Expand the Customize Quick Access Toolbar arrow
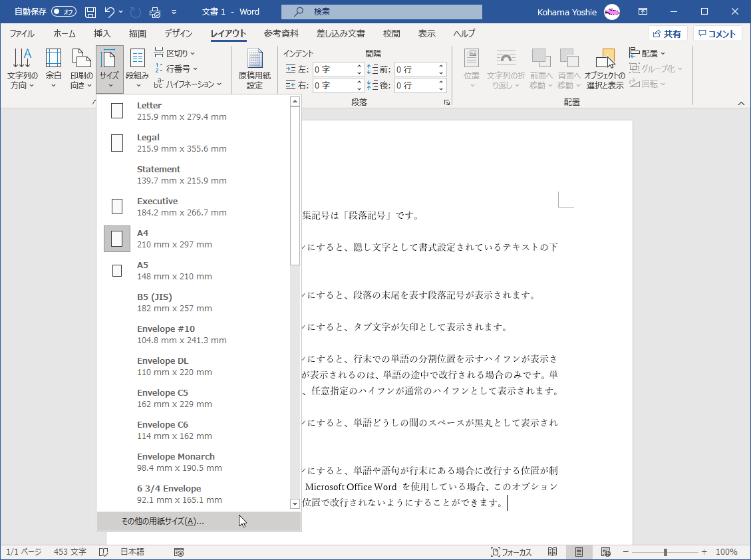This screenshot has width=751, height=560. coord(174,12)
